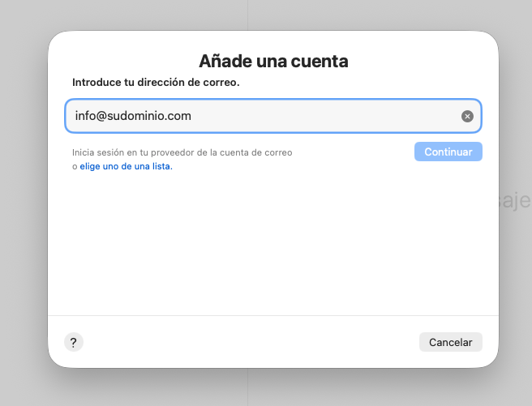The image size is (532, 406).
Task: Click the background Mail window behind the dialog
Action: (24, 203)
